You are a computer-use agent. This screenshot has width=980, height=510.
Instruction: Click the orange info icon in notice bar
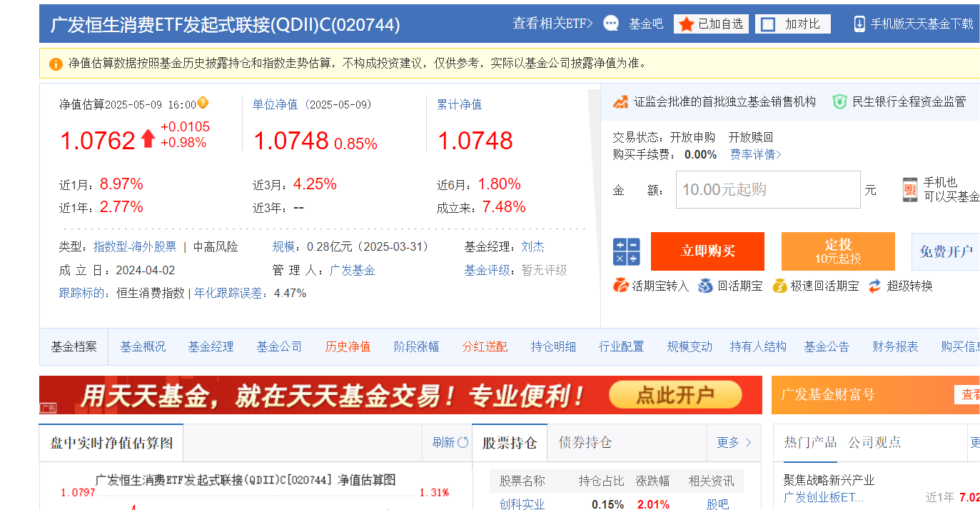point(56,64)
